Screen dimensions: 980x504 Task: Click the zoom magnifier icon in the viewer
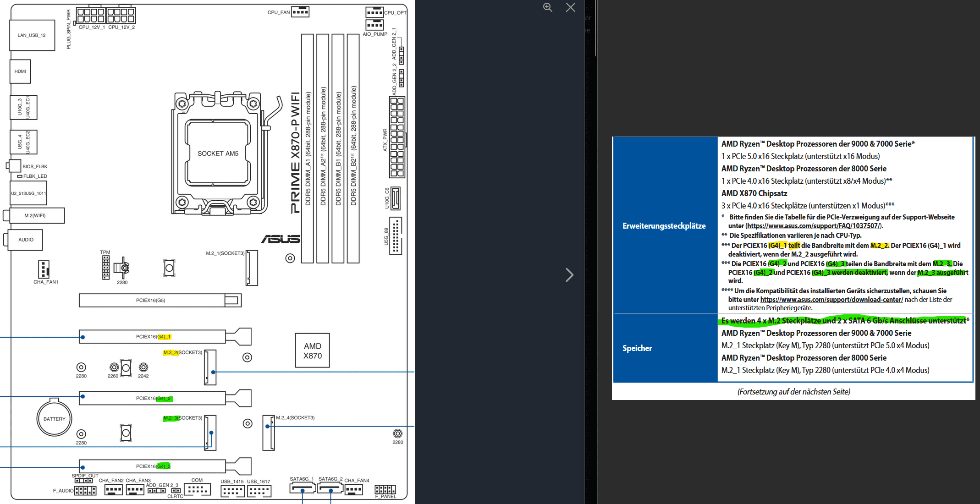pos(547,7)
